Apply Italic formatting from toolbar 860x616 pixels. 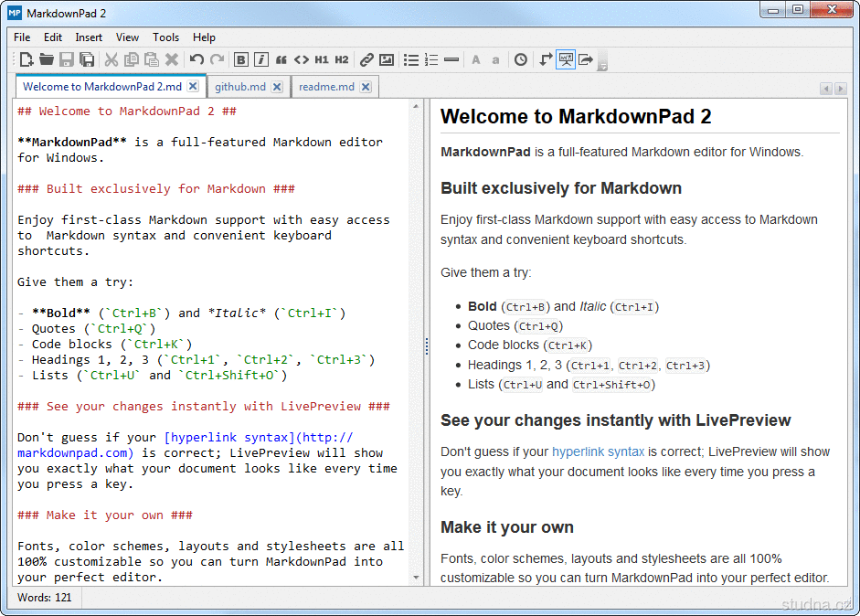261,59
